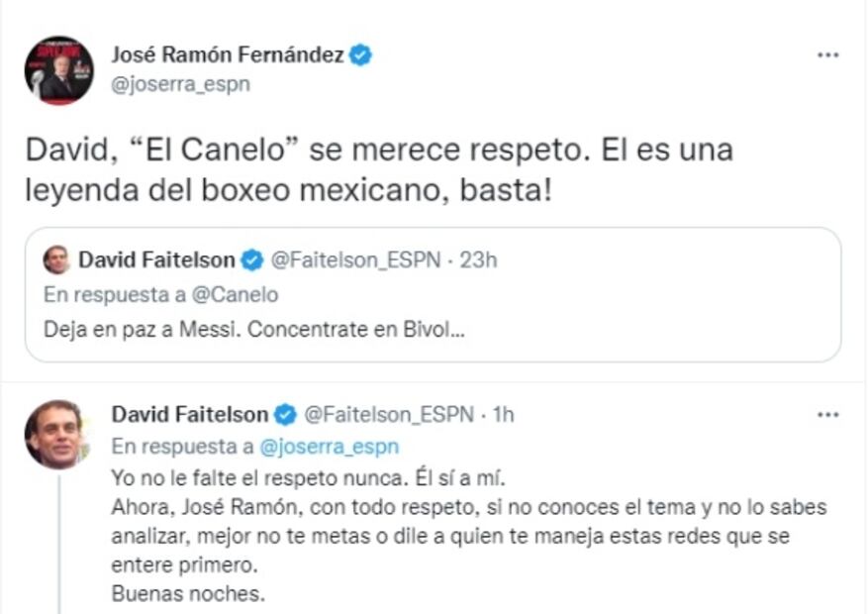The image size is (868, 614).
Task: Click small Faitelson avatar in quoted tweet
Action: [x=57, y=260]
